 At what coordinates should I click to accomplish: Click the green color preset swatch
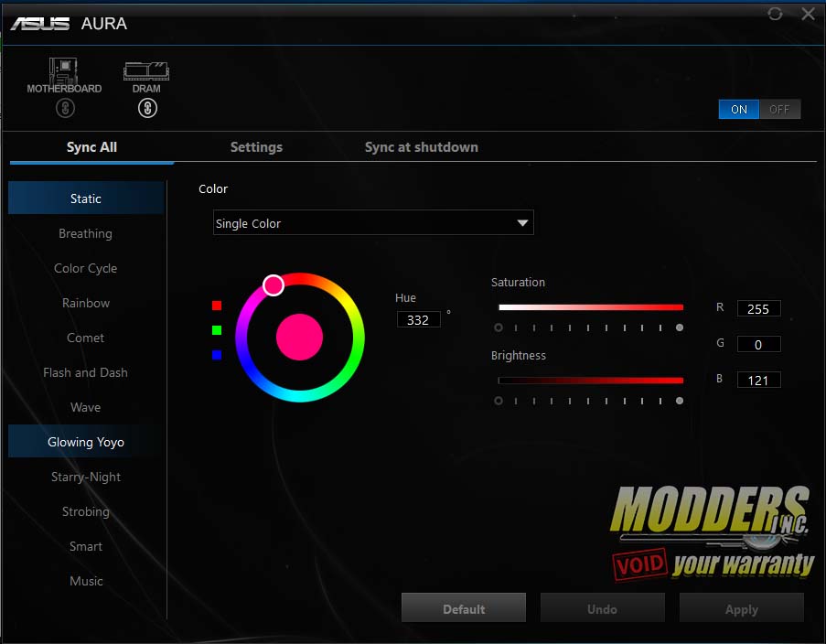tap(217, 330)
